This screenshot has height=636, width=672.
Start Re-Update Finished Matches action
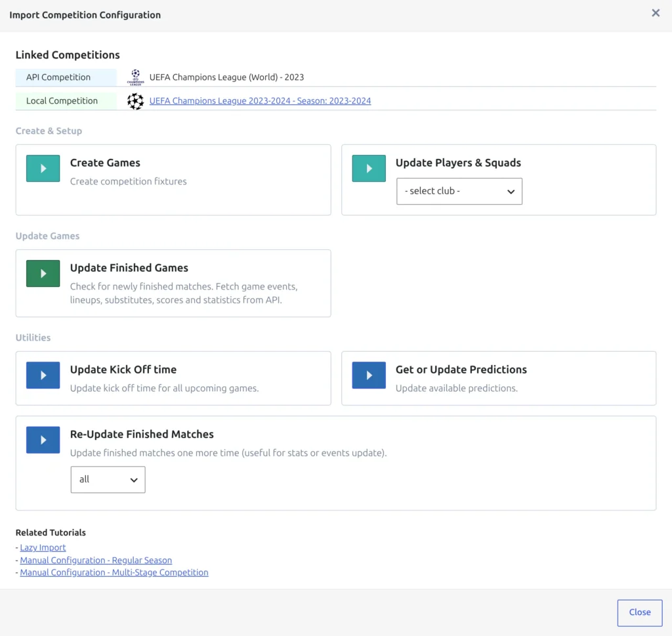[43, 440]
